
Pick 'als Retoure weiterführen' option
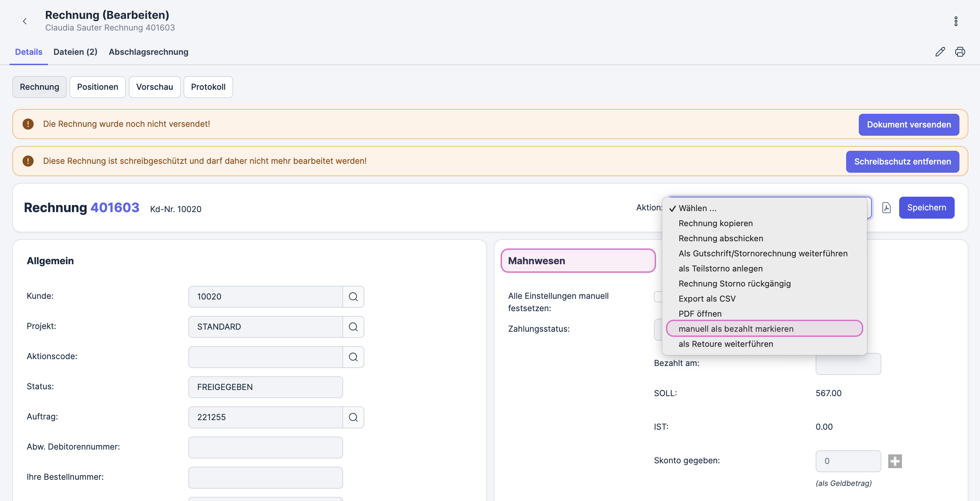[x=726, y=344]
